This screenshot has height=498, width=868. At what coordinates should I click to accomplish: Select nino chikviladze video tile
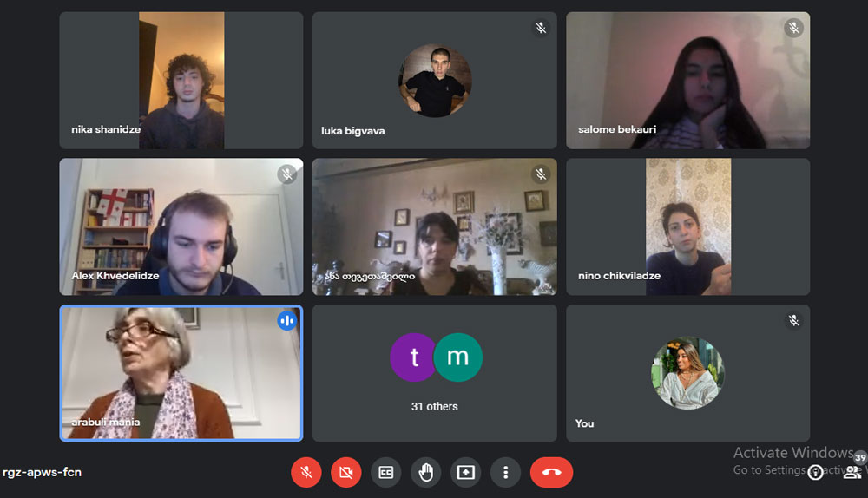(688, 226)
